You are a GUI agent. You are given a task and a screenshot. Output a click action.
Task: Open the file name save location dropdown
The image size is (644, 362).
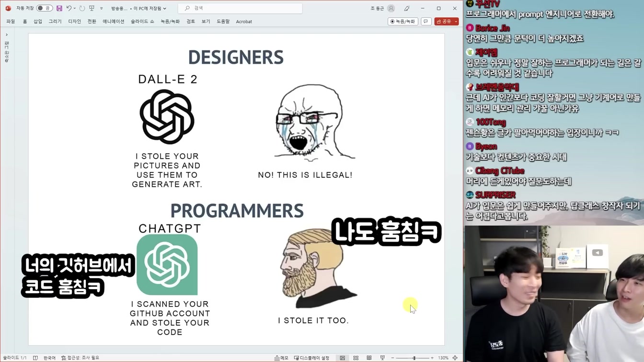[164, 8]
